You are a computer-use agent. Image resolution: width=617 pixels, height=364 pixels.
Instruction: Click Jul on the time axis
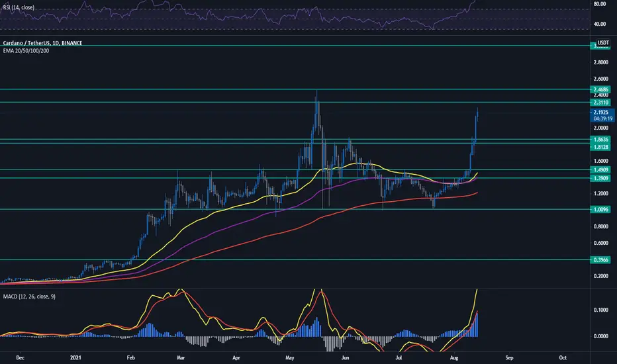399,357
